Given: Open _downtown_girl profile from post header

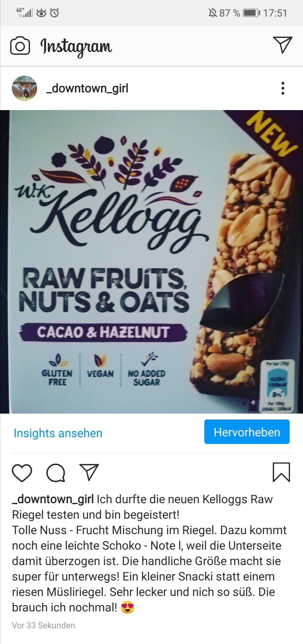Looking at the screenshot, I should click(x=87, y=89).
